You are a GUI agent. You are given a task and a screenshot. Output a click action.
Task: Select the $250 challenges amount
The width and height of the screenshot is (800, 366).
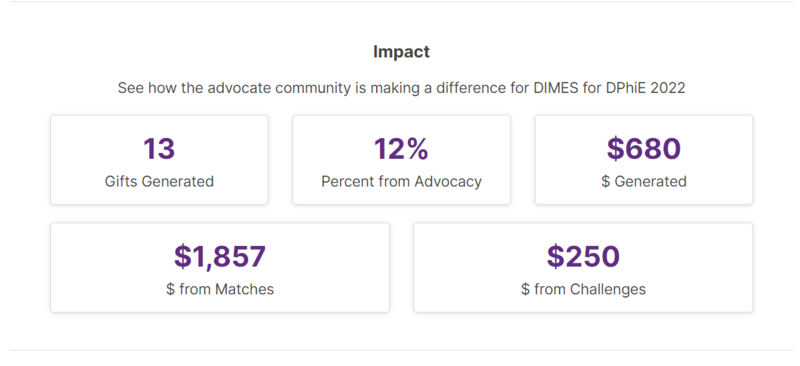coord(583,256)
